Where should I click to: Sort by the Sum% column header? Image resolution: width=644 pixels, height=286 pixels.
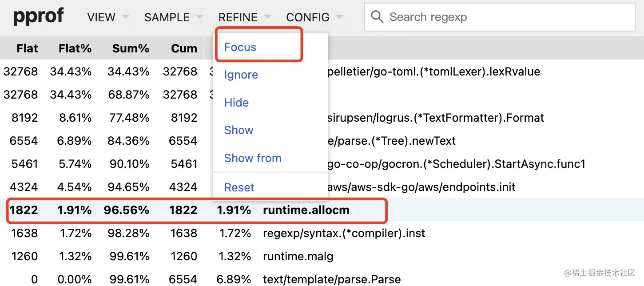point(130,48)
